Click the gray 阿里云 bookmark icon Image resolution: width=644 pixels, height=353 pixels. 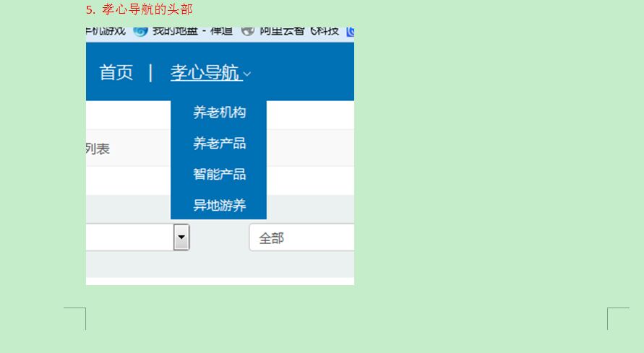(248, 31)
